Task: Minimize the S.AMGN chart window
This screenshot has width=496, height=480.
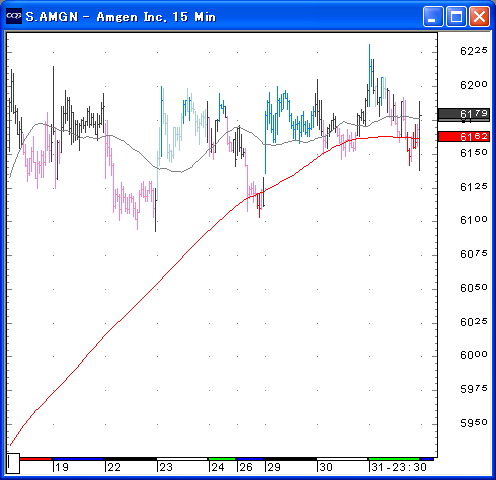Action: click(x=433, y=16)
